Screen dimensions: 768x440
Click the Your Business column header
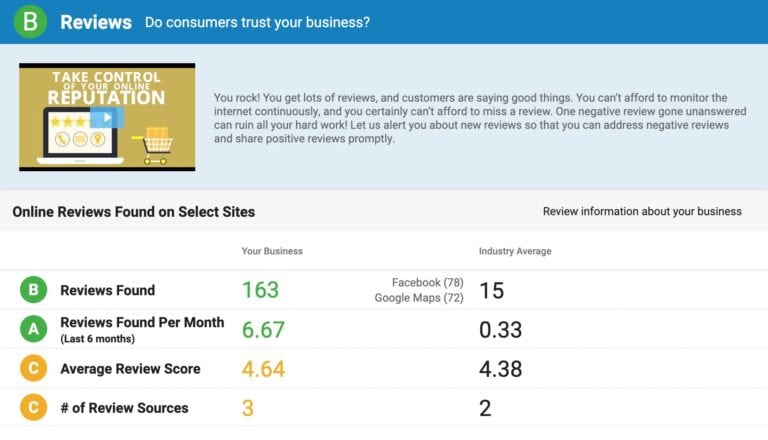[272, 251]
